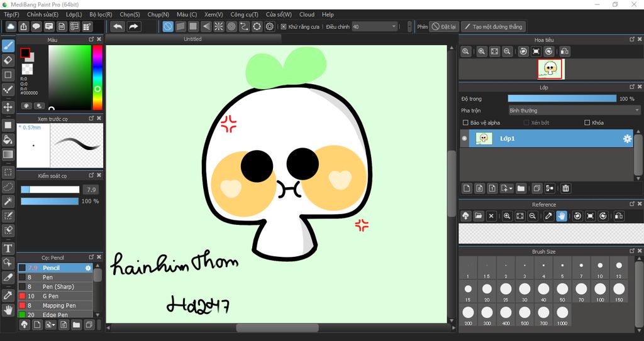Image resolution: width=644 pixels, height=341 pixels.
Task: Select G Pen brush in list
Action: click(x=55, y=296)
